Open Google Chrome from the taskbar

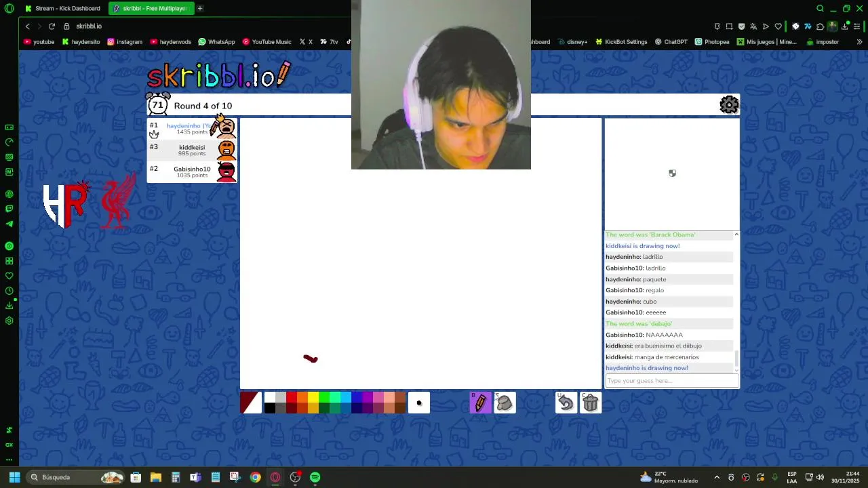pyautogui.click(x=255, y=477)
